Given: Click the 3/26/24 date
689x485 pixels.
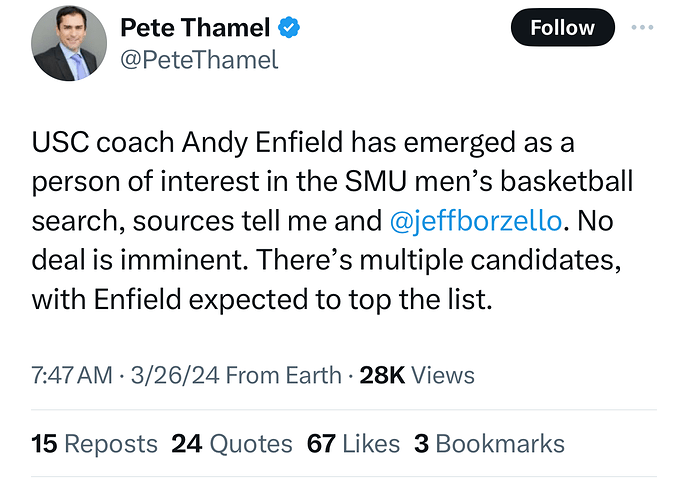Looking at the screenshot, I should (175, 376).
